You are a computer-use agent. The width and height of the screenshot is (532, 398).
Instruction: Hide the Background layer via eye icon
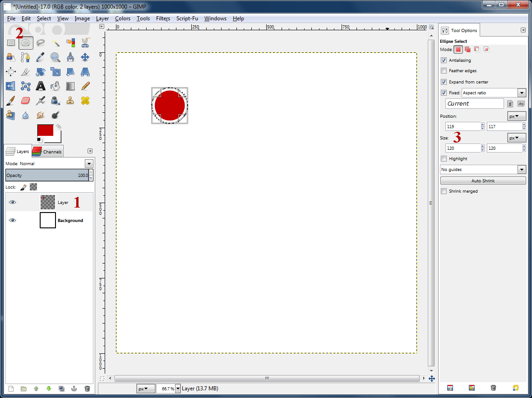(x=13, y=220)
